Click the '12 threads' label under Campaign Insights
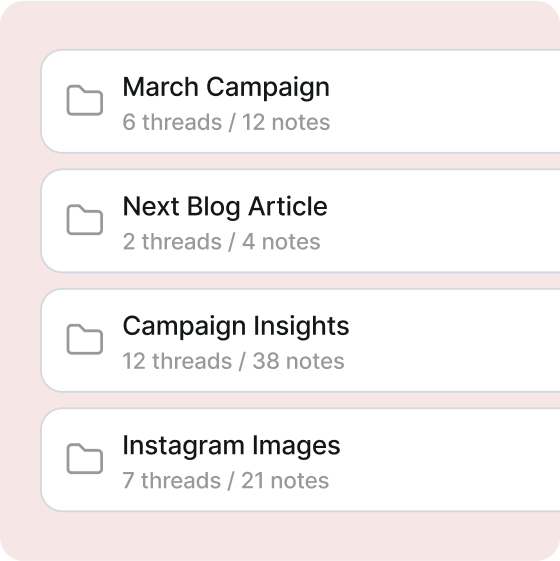 [177, 361]
